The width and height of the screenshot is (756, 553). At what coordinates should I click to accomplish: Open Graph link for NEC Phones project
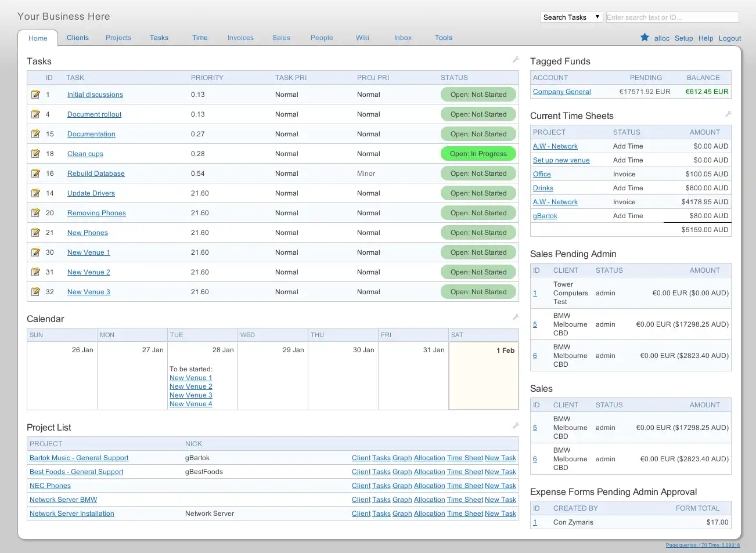point(402,486)
